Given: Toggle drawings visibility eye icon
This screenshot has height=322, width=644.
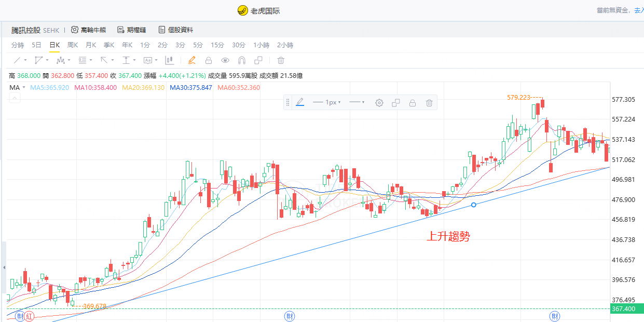Looking at the screenshot, I should 225,60.
